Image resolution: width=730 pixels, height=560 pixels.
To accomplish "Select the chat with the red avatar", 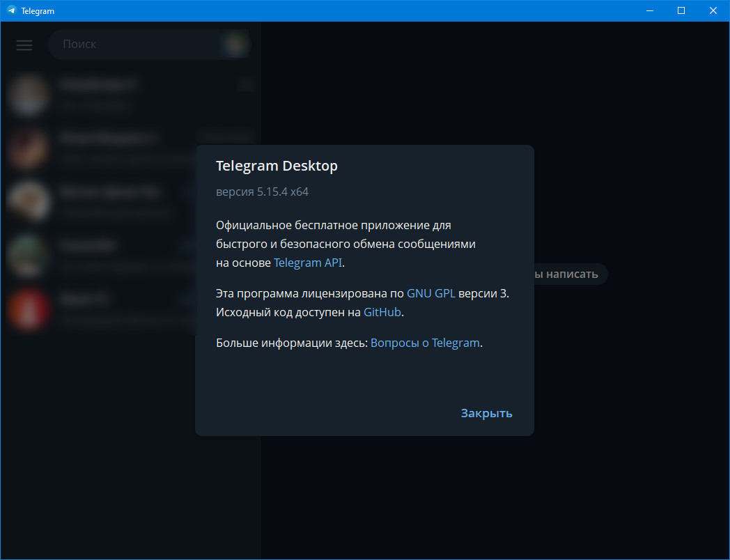I will (28, 309).
